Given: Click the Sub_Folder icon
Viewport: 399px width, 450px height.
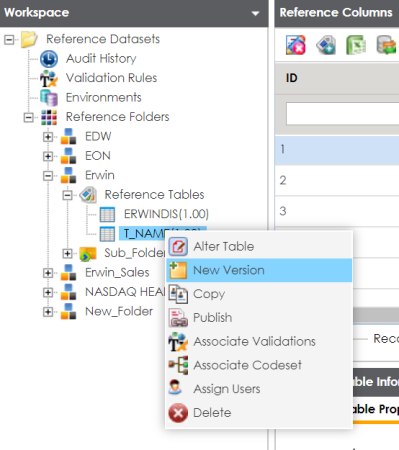Looking at the screenshot, I should pyautogui.click(x=88, y=254).
